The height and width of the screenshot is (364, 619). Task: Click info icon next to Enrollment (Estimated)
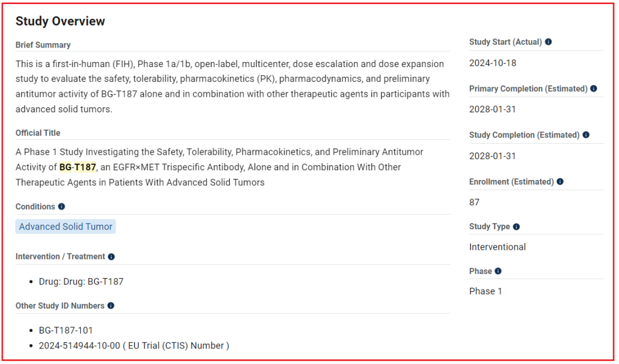[560, 182]
